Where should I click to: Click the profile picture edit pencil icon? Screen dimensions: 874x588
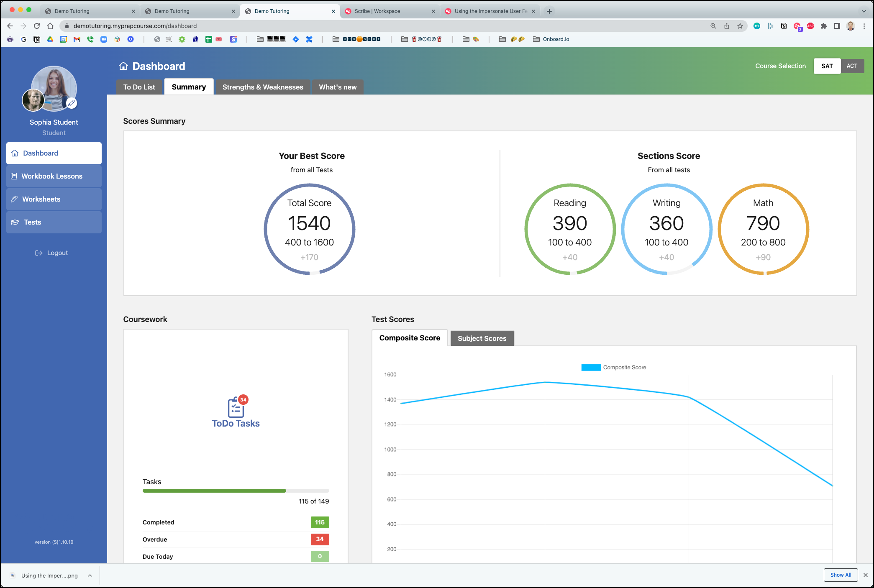pos(72,103)
